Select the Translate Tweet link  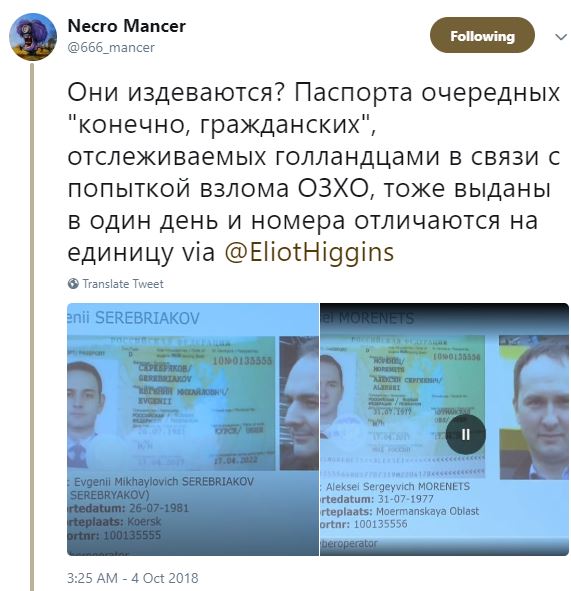(x=123, y=283)
